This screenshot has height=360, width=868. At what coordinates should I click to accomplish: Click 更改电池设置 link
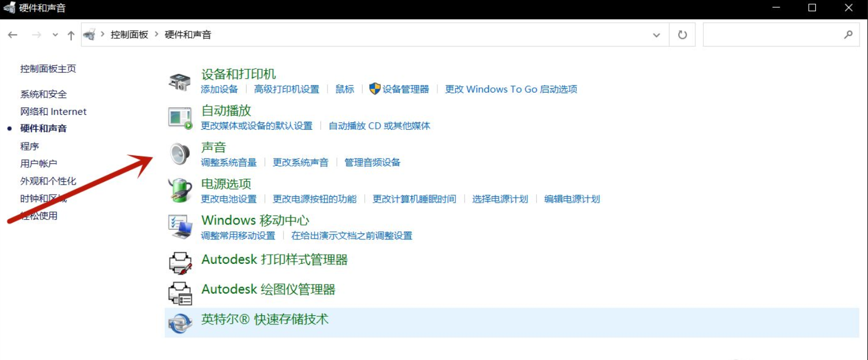229,199
